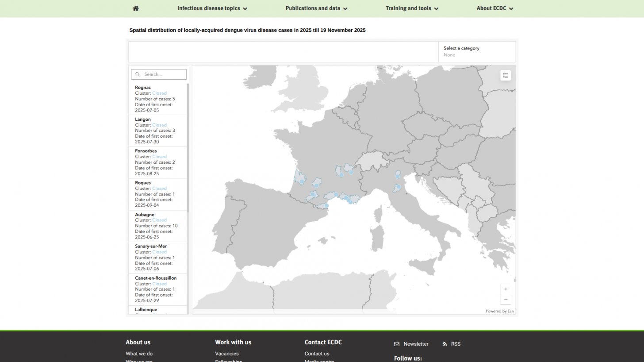Click the What we do link
The image size is (644, 362).
[139, 354]
